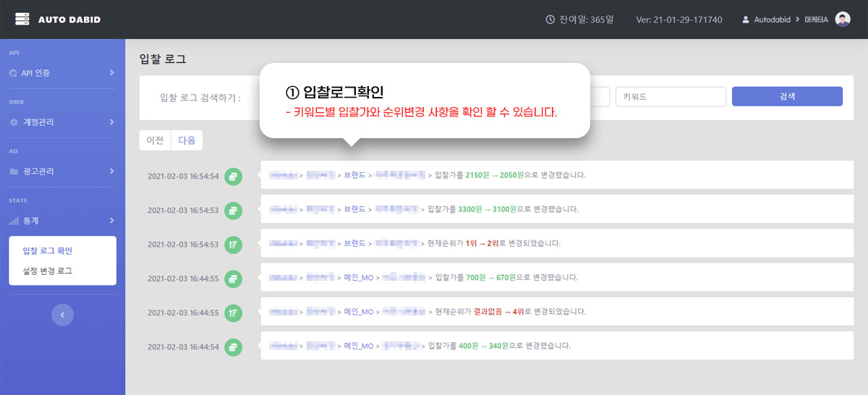The height and width of the screenshot is (395, 868).
Task: Go to the 다음 page
Action: pyautogui.click(x=187, y=140)
